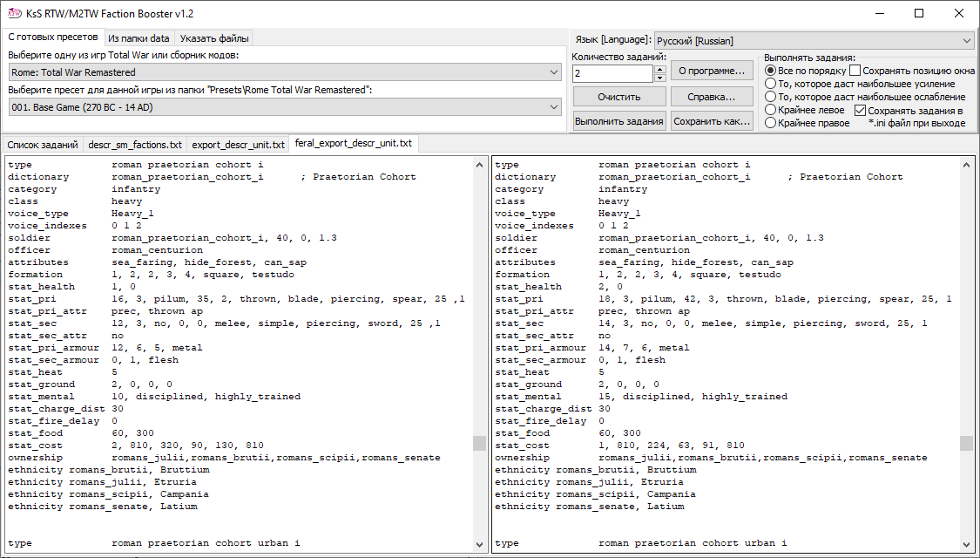Disable 'Сохранять задания в *.ini' checkbox

(861, 111)
